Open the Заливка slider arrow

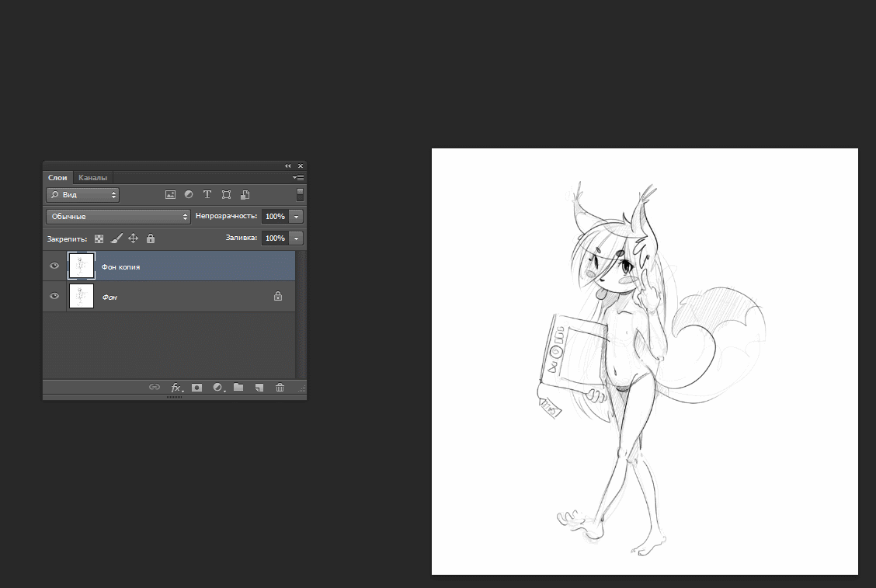tap(296, 238)
